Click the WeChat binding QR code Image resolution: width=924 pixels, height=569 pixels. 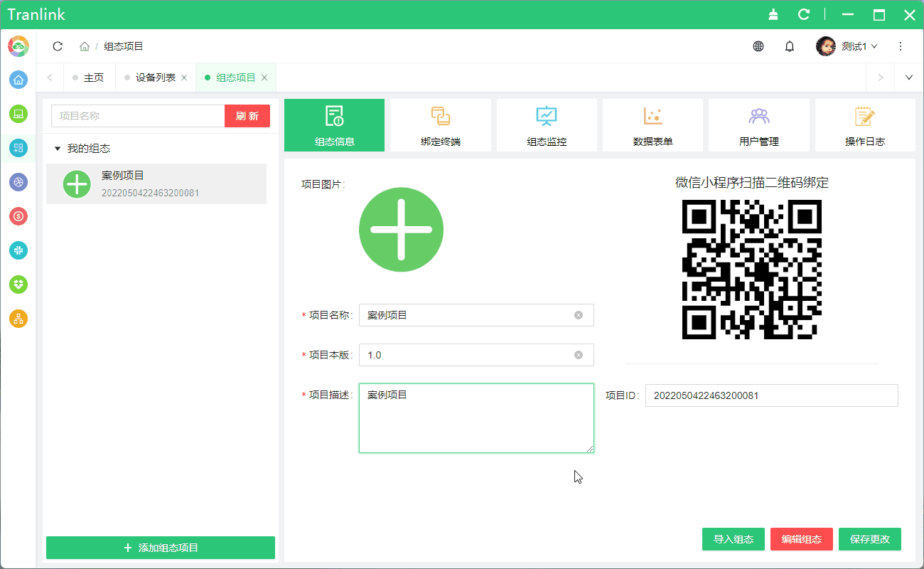click(752, 270)
